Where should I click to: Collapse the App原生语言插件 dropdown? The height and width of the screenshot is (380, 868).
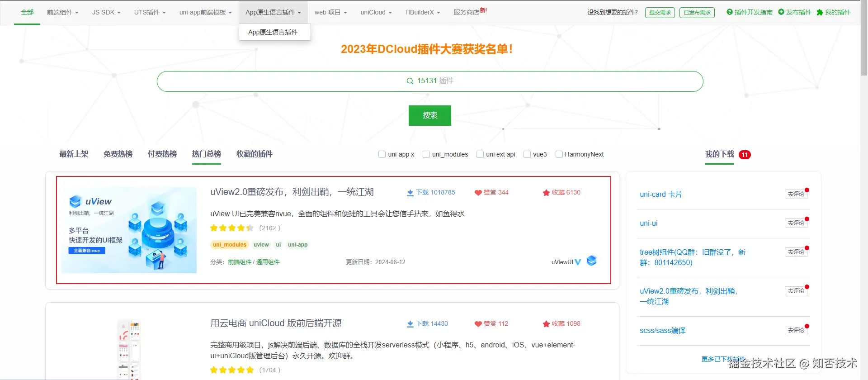(273, 12)
